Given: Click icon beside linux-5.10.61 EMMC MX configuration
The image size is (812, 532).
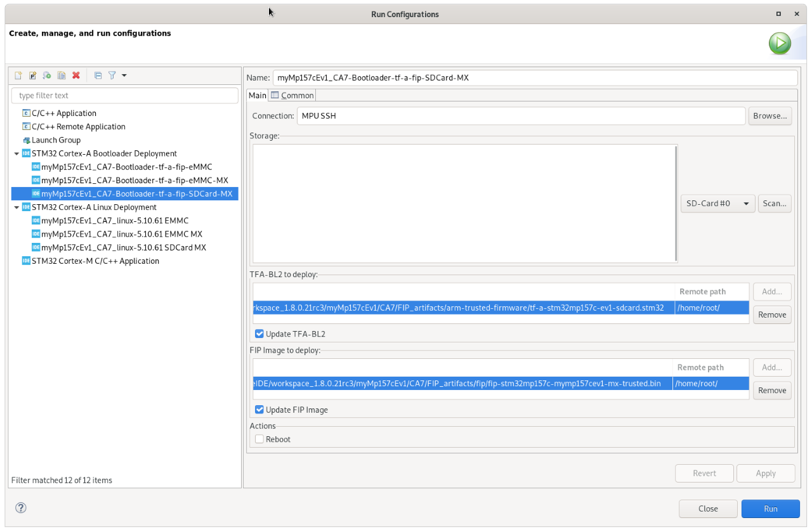Looking at the screenshot, I should point(36,234).
